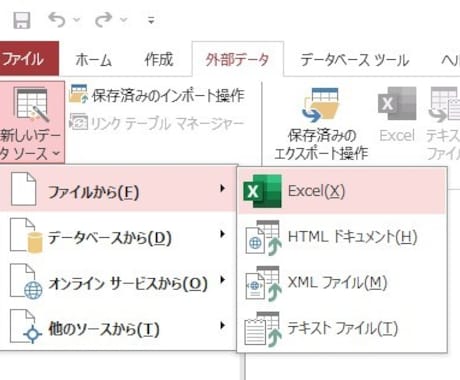Expand the ファイルから submenu arrow
460x380 pixels.
(222, 188)
